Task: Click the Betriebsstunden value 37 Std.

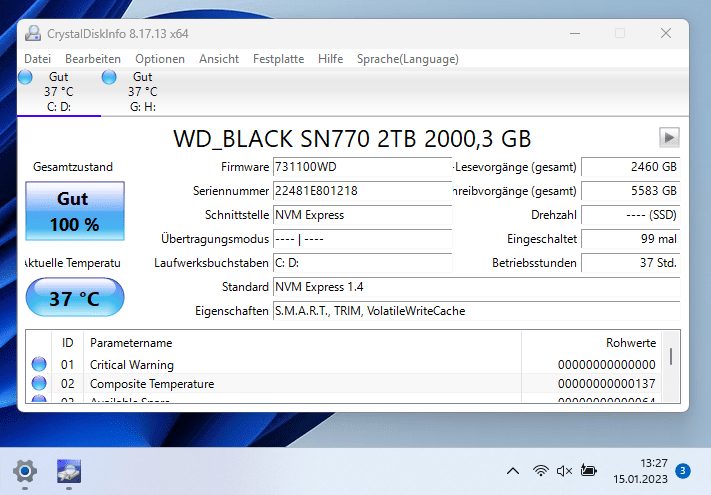Action: point(630,263)
